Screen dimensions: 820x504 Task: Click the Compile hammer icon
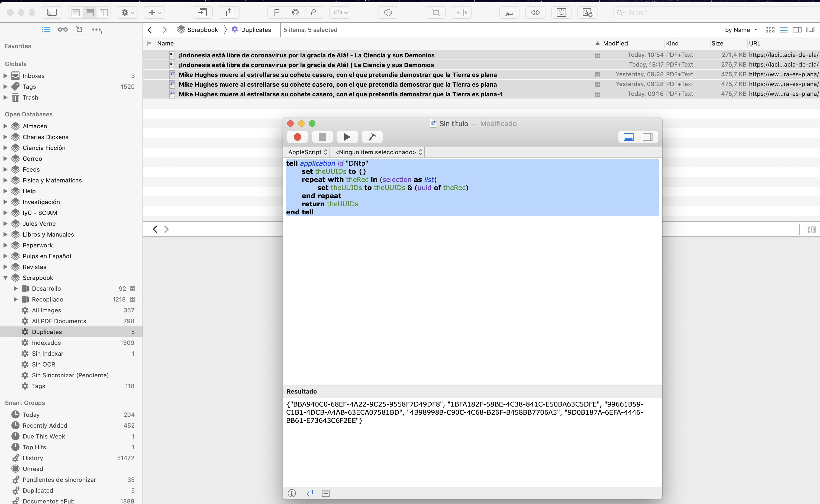point(372,137)
